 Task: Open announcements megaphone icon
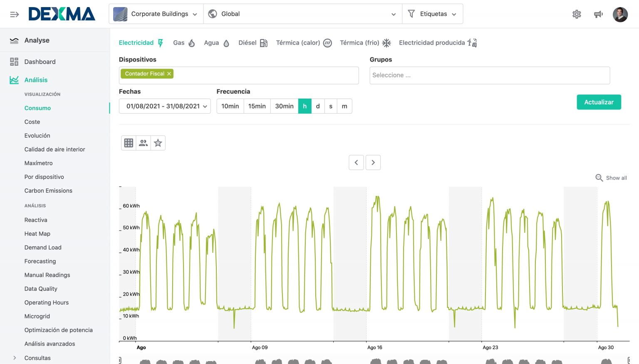click(598, 14)
